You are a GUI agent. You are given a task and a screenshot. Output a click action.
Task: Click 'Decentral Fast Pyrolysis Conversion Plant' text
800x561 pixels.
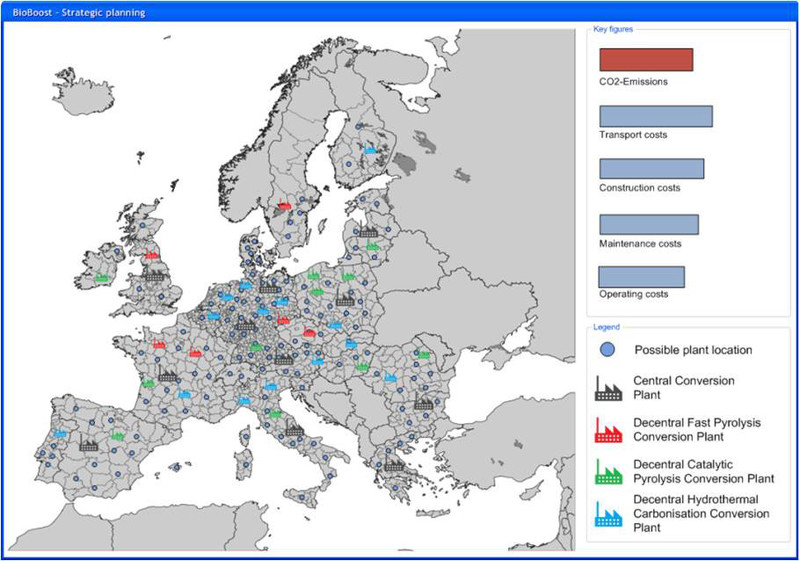(697, 430)
